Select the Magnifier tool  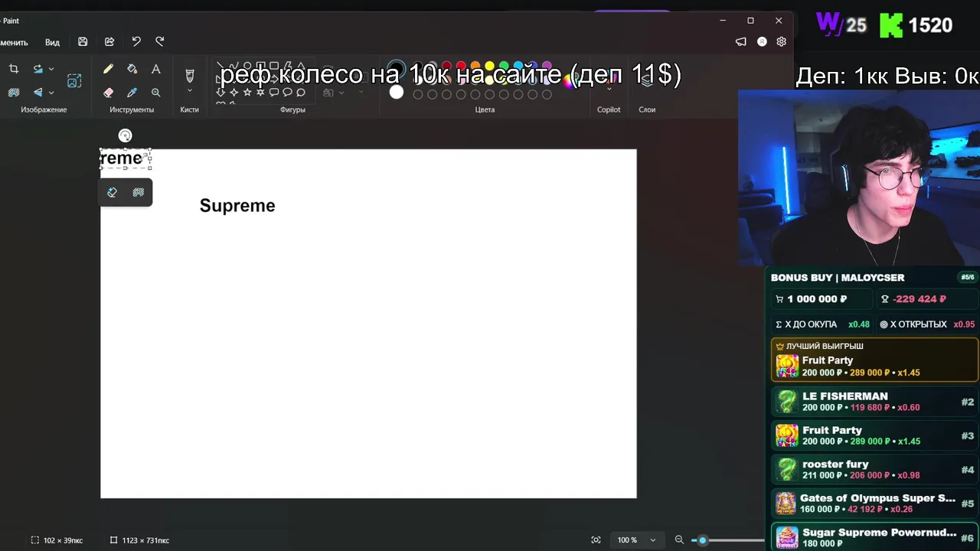click(156, 92)
